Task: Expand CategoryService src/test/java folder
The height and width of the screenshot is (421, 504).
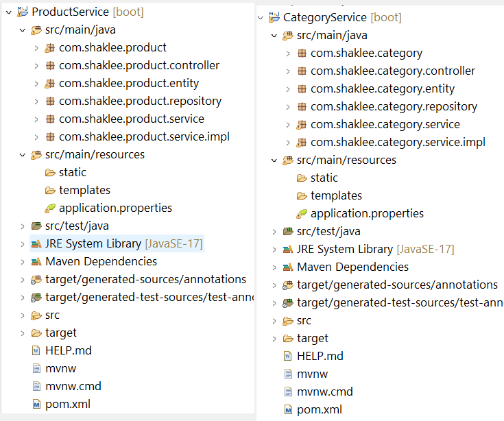Action: click(274, 231)
